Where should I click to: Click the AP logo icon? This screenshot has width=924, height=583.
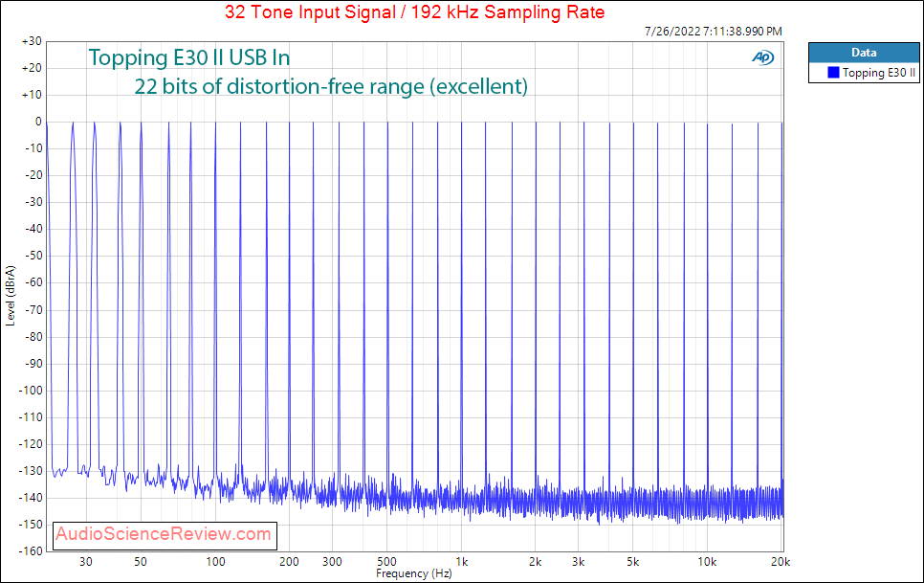coord(762,57)
